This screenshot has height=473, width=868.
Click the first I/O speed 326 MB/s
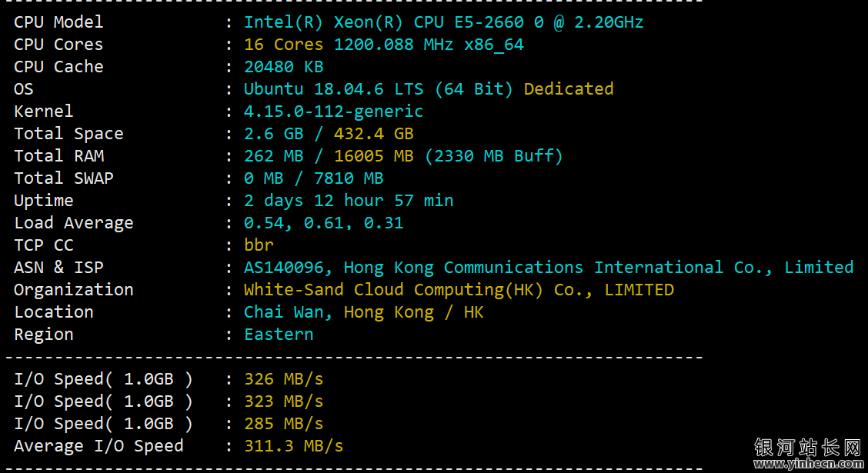[283, 379]
